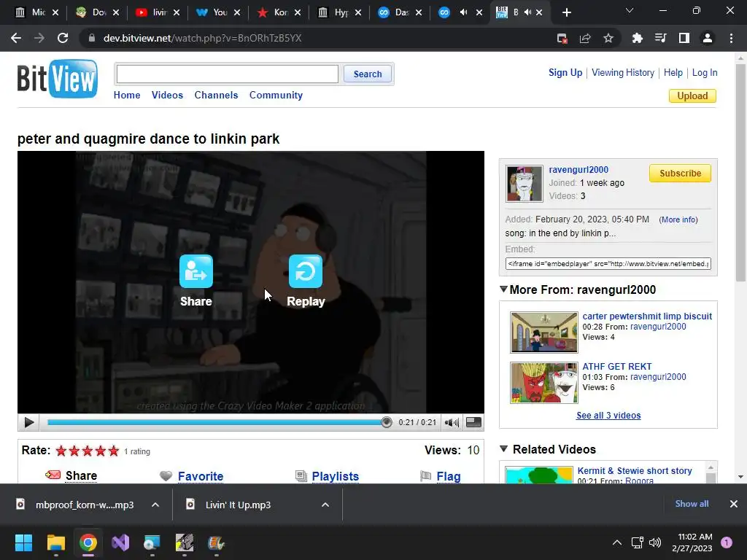
Task: Open the system volume icon in tray
Action: point(655,542)
